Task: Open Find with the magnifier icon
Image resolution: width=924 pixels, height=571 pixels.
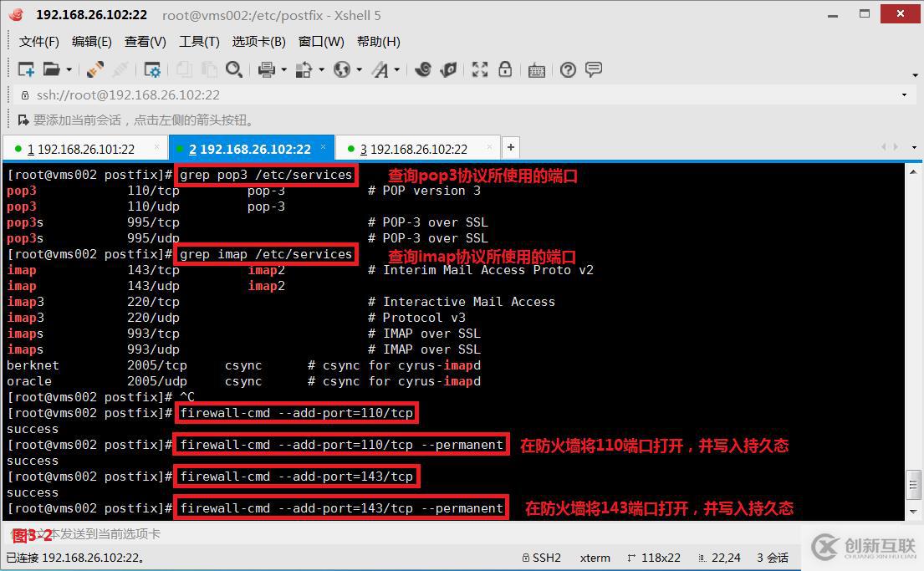Action: point(234,69)
